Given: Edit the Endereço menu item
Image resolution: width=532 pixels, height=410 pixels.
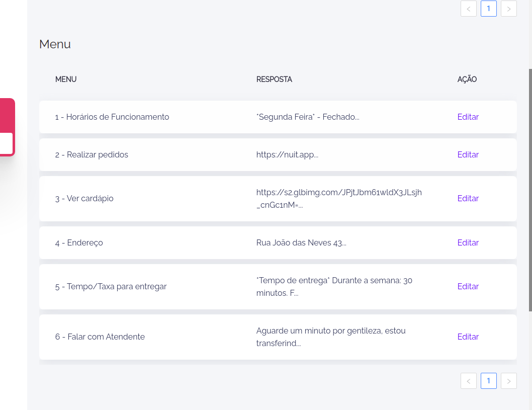Looking at the screenshot, I should pyautogui.click(x=468, y=242).
